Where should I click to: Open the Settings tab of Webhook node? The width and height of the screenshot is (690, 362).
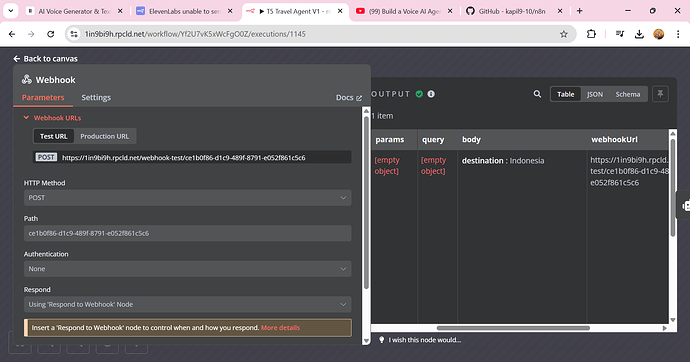(x=96, y=98)
